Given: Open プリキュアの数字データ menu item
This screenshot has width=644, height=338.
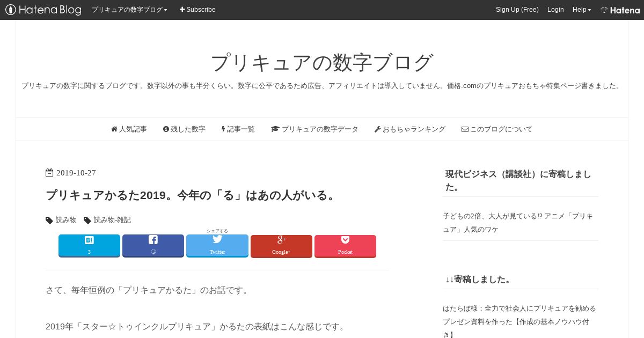Looking at the screenshot, I should [314, 129].
